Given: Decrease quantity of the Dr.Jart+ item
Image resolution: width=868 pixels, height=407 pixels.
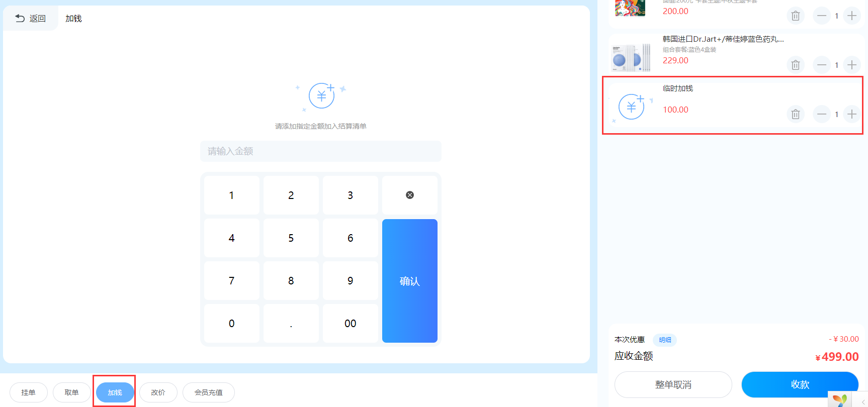Looking at the screenshot, I should pyautogui.click(x=822, y=65).
